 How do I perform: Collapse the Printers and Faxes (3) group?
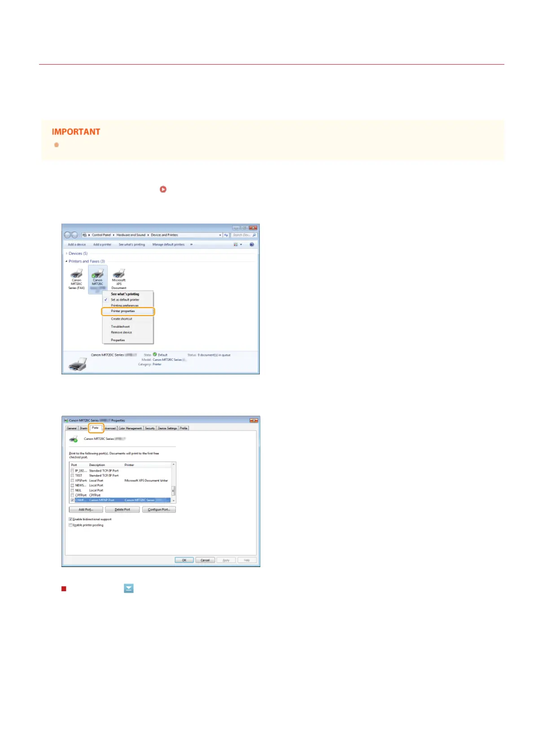point(67,261)
